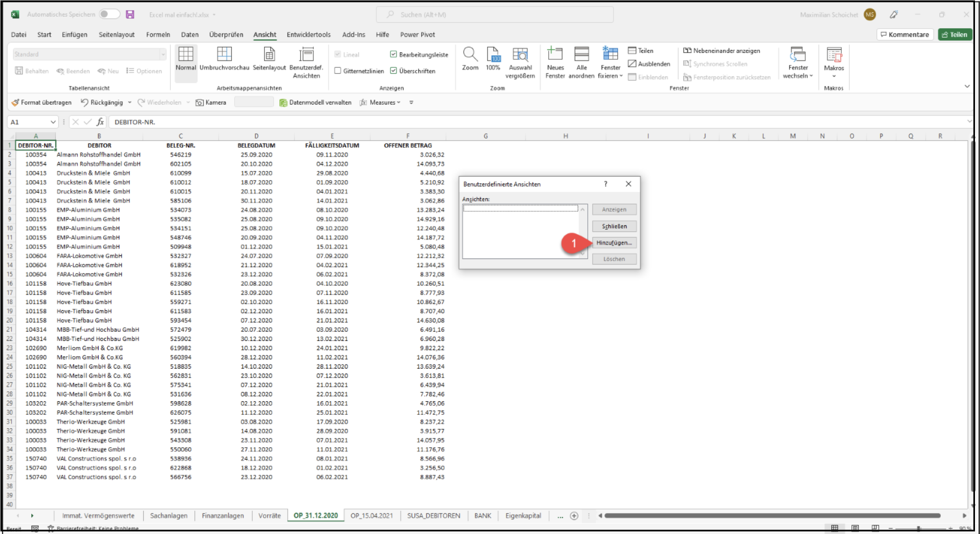Toggle Automatisches Speichern switch

[x=110, y=14]
